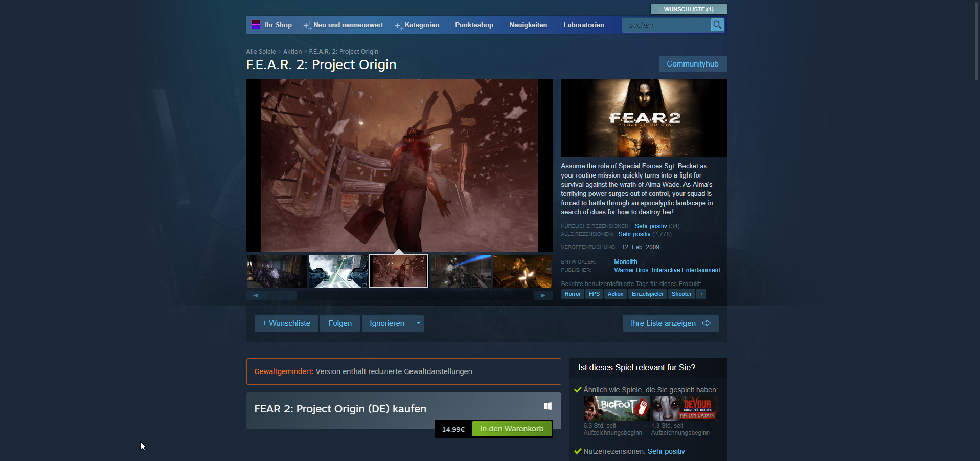Go to Neuigkeiten in store navigation
This screenshot has height=461, width=980.
528,25
